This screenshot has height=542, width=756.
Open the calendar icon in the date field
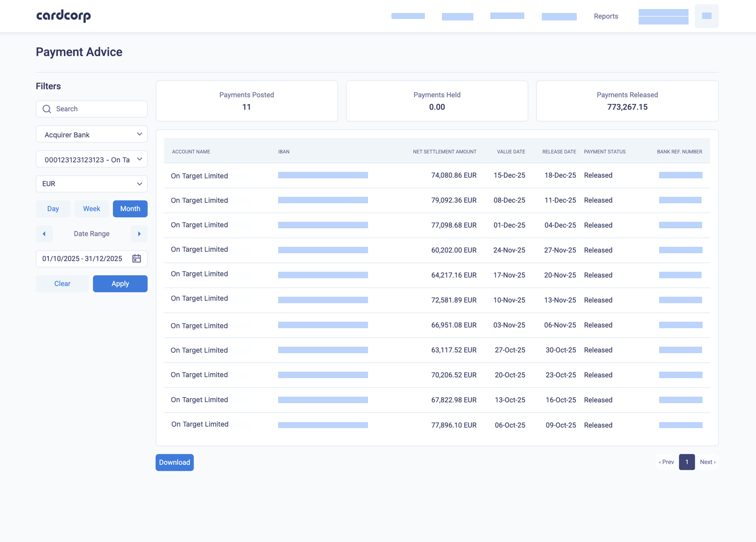137,258
